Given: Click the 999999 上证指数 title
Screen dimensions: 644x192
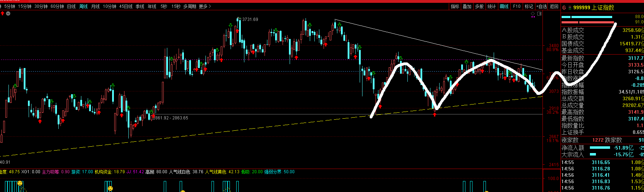Looking at the screenshot, I should pos(593,7).
